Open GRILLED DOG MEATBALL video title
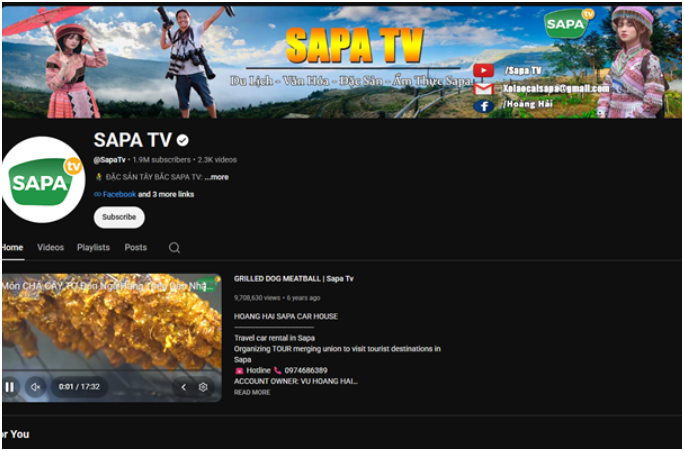Image resolution: width=684 pixels, height=451 pixels. (294, 279)
